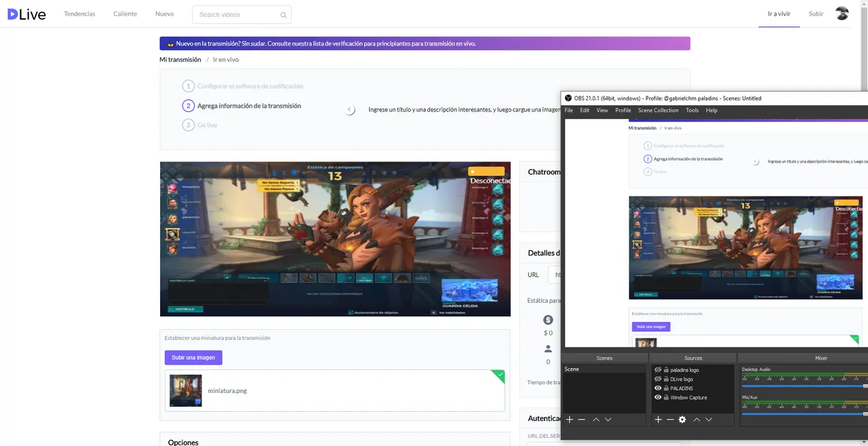
Task: Toggle lock on paladins logo source
Action: point(666,370)
